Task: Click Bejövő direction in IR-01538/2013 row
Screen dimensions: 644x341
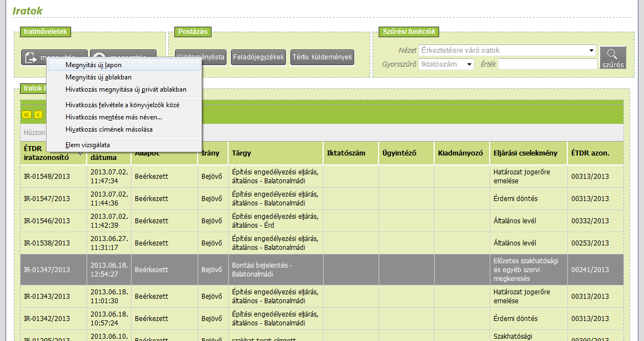Action: [x=212, y=243]
